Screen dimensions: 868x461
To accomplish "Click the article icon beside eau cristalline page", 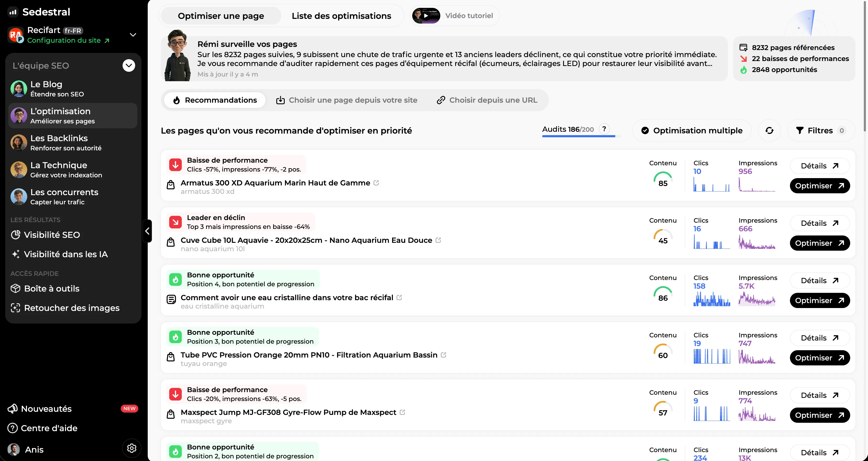I will coord(171,299).
